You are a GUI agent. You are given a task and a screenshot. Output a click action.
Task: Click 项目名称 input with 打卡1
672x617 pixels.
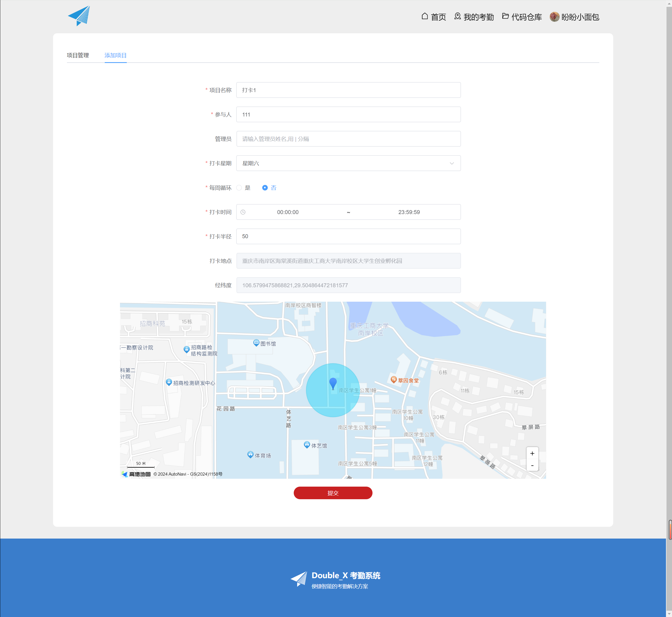(x=349, y=90)
